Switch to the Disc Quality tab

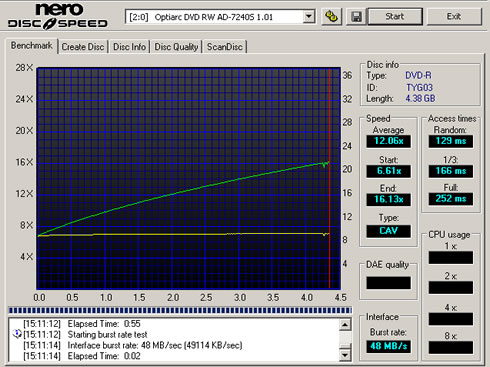click(x=176, y=47)
